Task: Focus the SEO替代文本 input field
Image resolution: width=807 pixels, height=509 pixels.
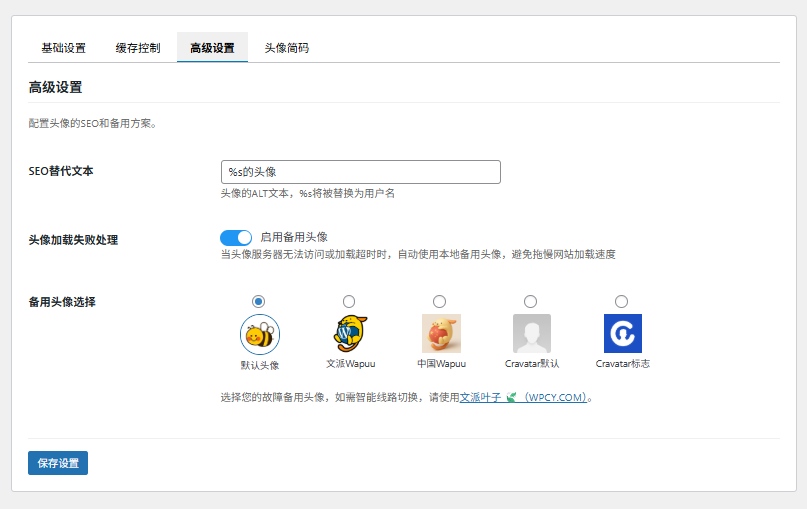Action: pyautogui.click(x=361, y=172)
